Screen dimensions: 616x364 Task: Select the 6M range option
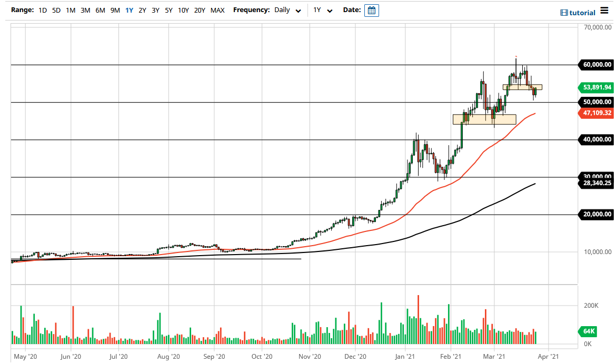100,10
